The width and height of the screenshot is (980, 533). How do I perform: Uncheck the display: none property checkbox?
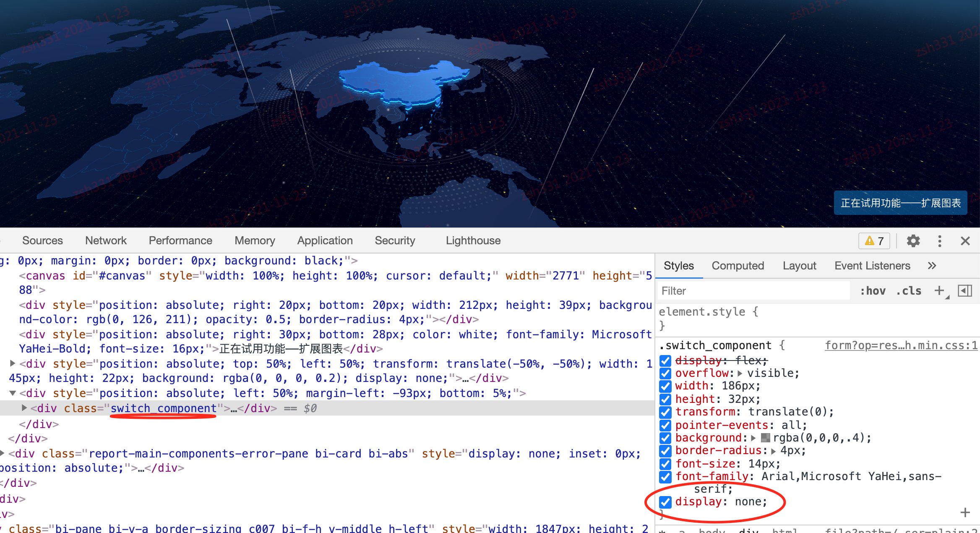coord(665,502)
